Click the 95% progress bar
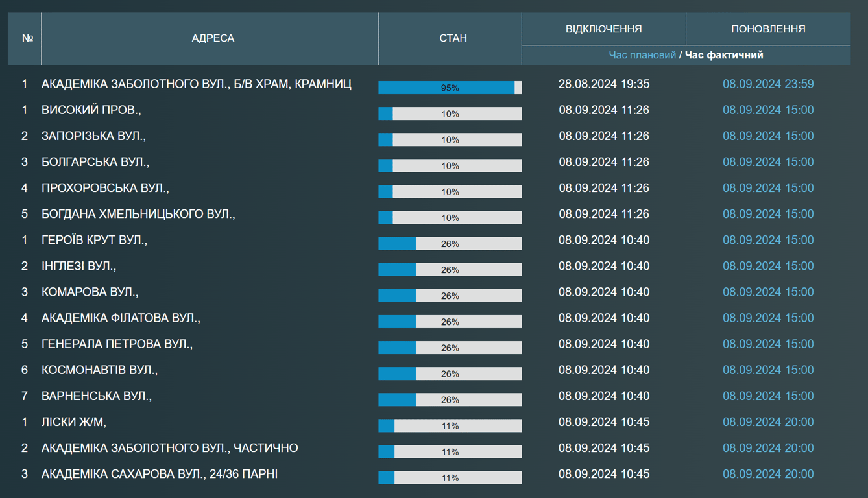The height and width of the screenshot is (498, 868). (x=450, y=88)
